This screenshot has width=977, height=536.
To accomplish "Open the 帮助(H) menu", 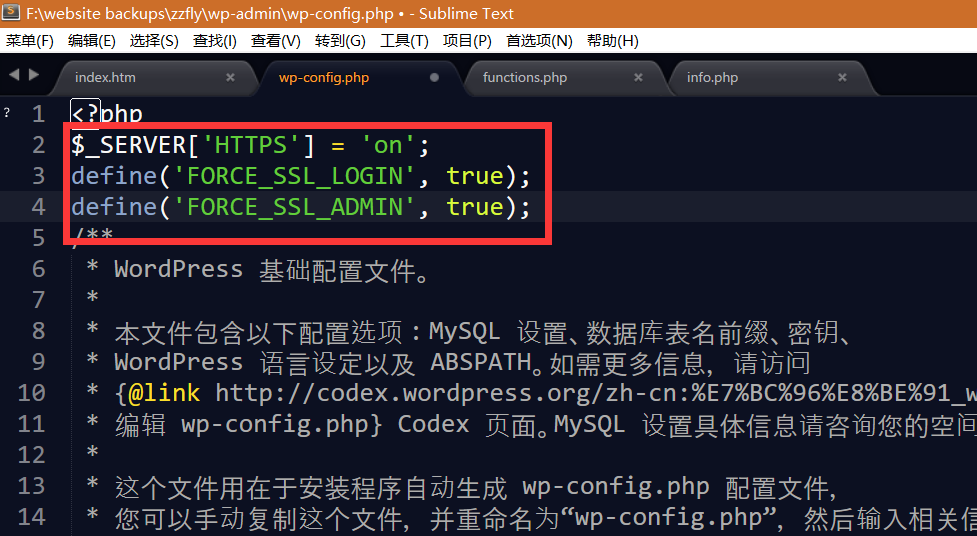I will (x=612, y=41).
